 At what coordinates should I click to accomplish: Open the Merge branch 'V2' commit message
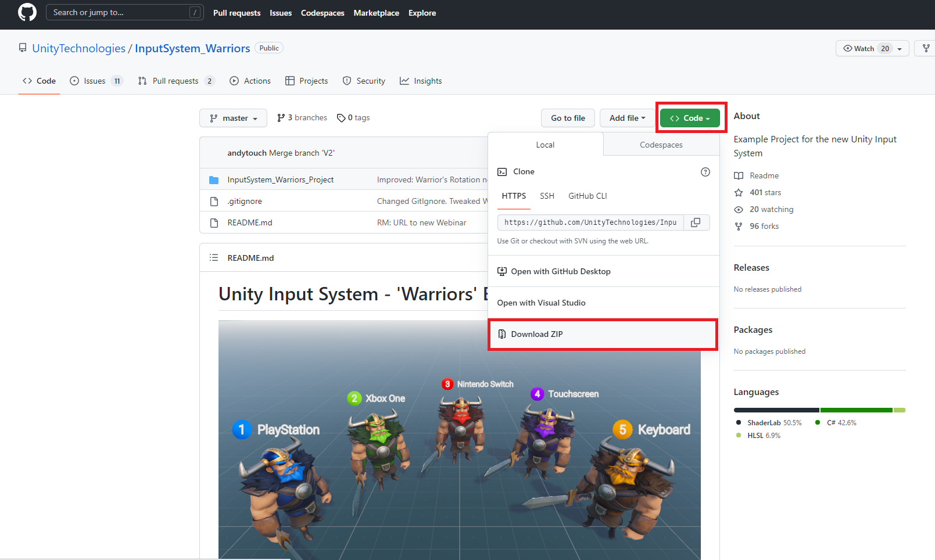pyautogui.click(x=302, y=153)
